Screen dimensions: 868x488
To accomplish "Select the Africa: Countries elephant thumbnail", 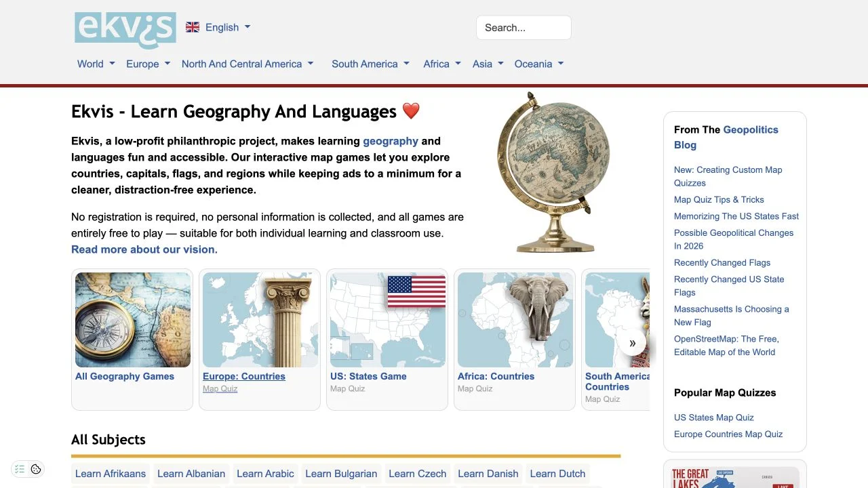I will tap(515, 320).
